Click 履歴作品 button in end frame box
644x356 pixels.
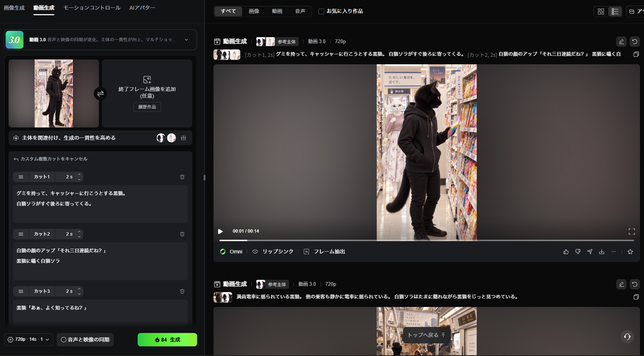(x=147, y=107)
